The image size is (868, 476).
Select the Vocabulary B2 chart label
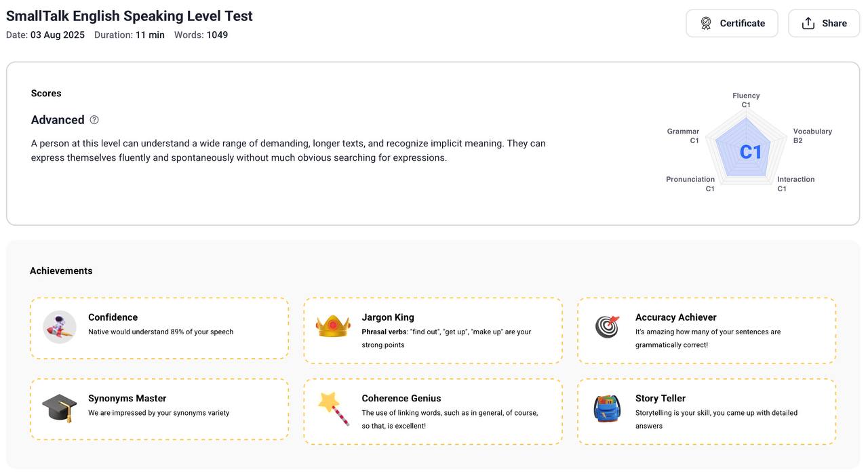point(812,136)
